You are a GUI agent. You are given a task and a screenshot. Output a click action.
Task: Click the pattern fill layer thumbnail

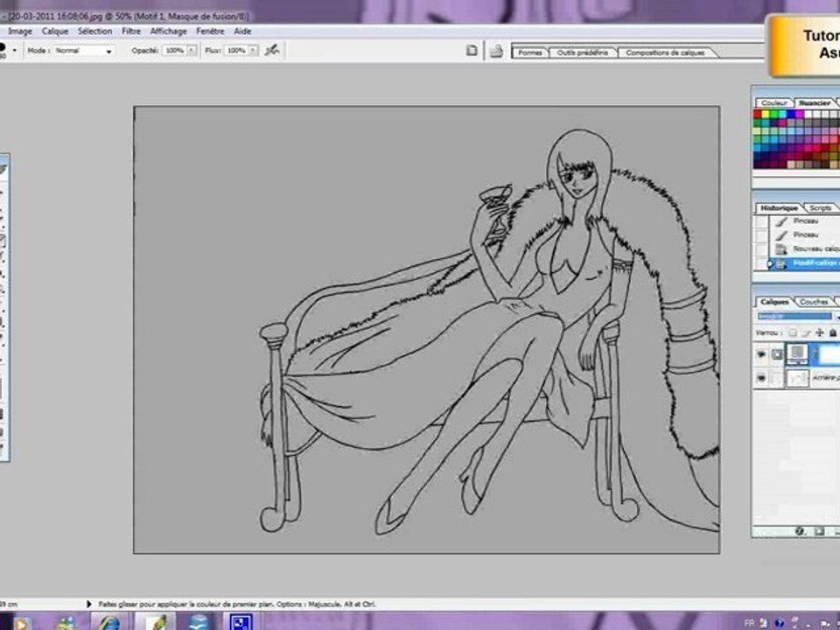click(797, 354)
